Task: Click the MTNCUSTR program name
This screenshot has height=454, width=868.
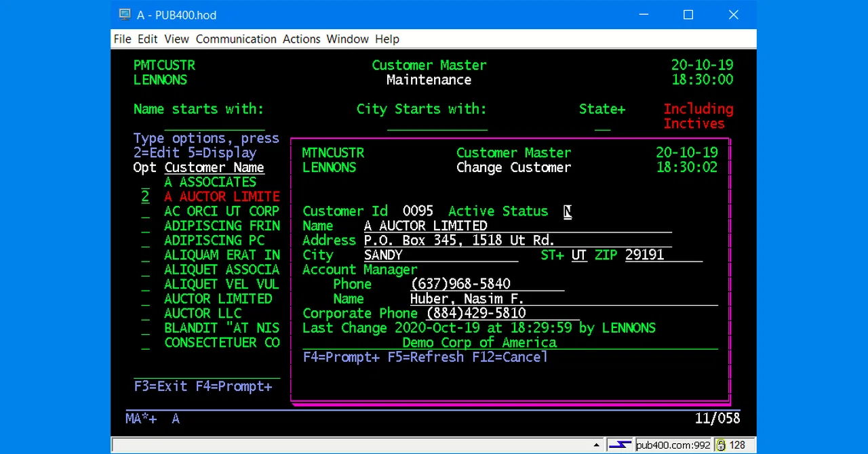Action: [333, 153]
